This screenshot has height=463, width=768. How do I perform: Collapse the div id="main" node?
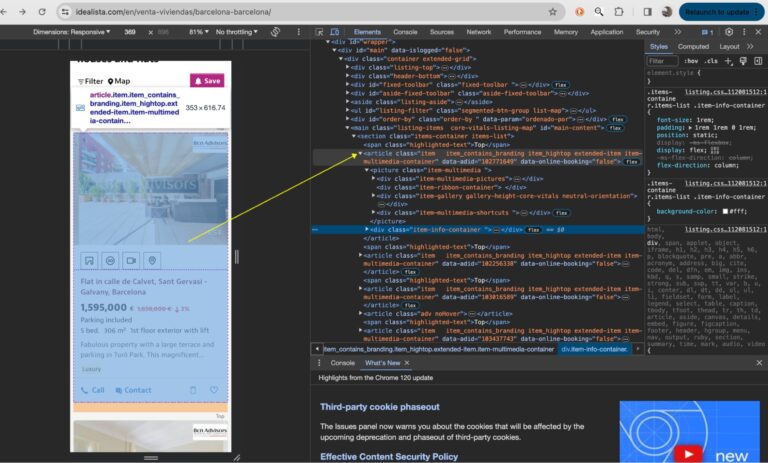pyautogui.click(x=335, y=50)
